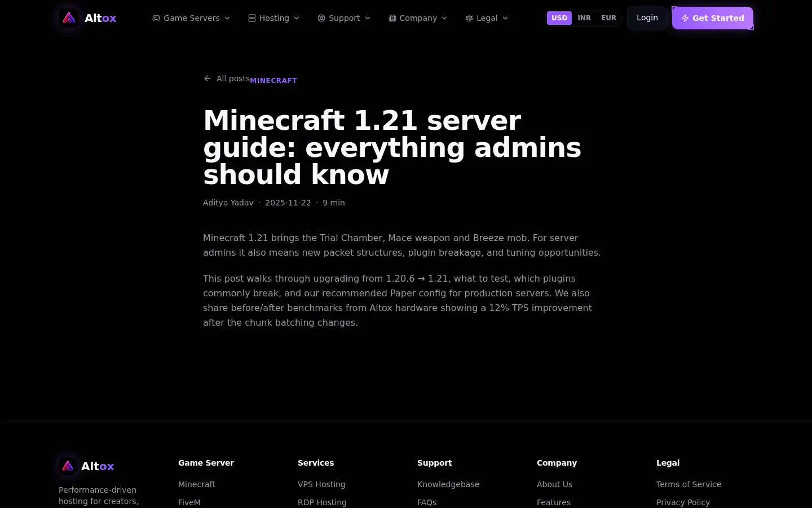812x508 pixels.
Task: Open the VPS Hosting footer link
Action: pos(321,484)
